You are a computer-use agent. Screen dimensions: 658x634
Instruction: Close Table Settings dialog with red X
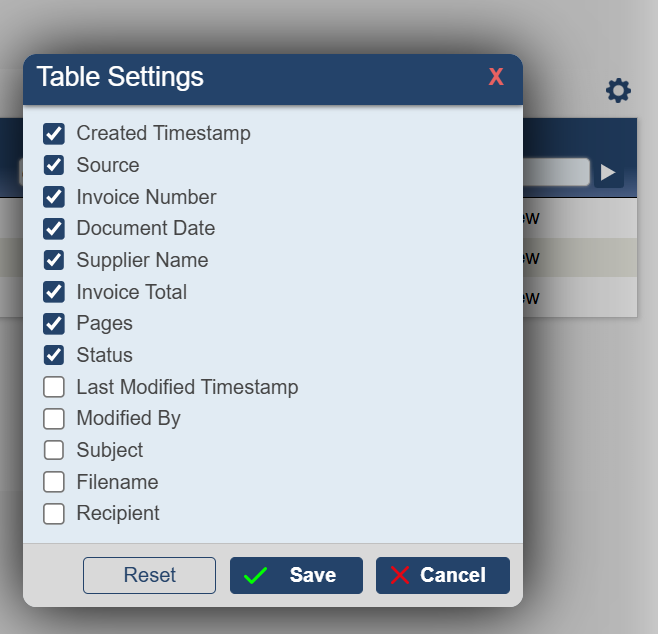click(496, 77)
